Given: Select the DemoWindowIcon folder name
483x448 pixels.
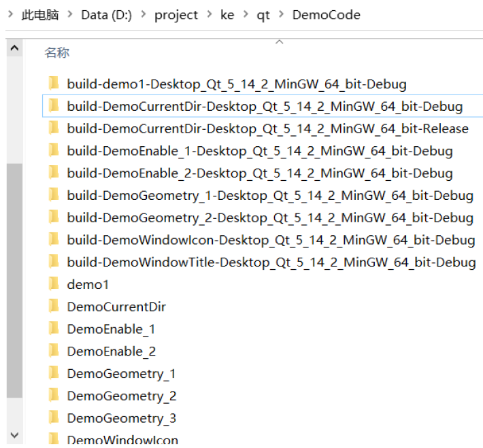Looking at the screenshot, I should [122, 440].
